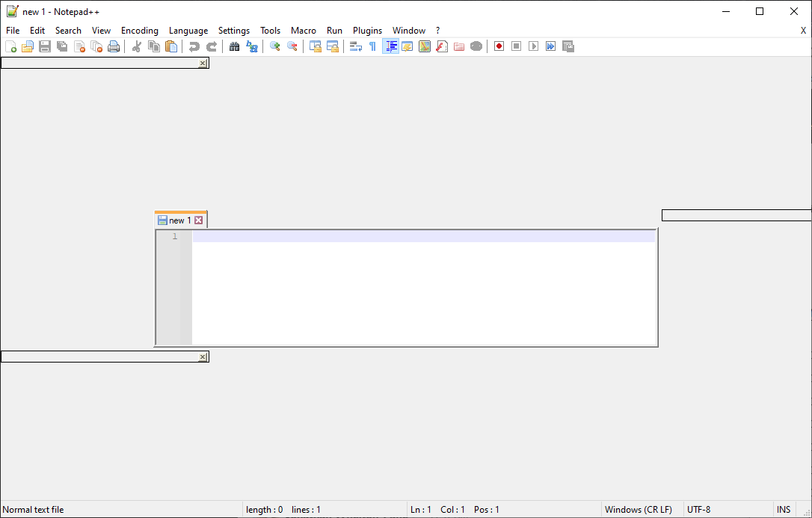Open the Folder as Workspace icon
Viewport: 812px width, 518px height.
459,46
